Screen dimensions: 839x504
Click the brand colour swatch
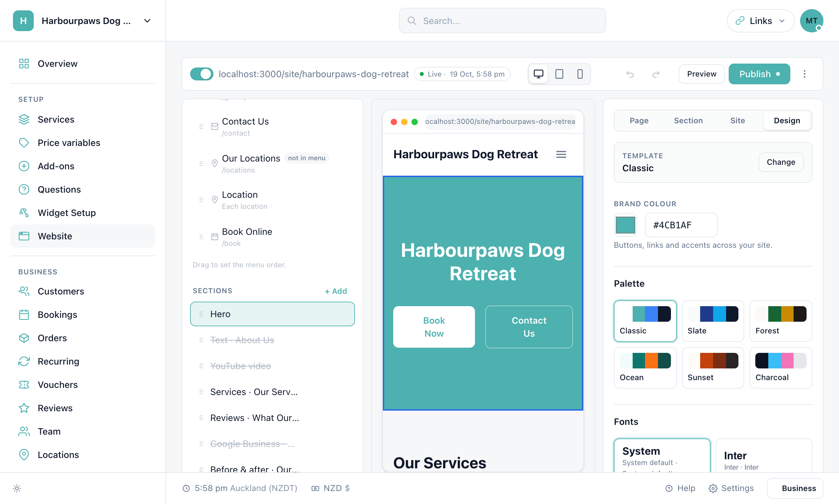coord(625,225)
